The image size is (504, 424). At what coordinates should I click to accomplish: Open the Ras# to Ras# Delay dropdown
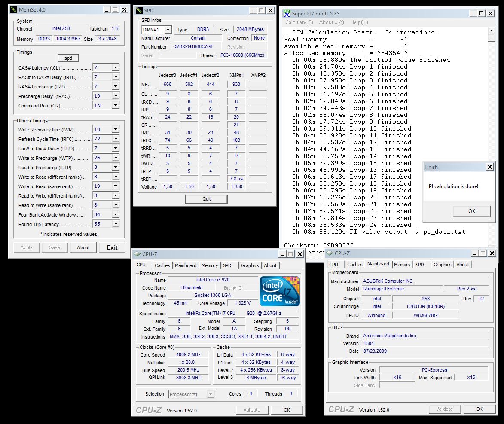(x=116, y=148)
